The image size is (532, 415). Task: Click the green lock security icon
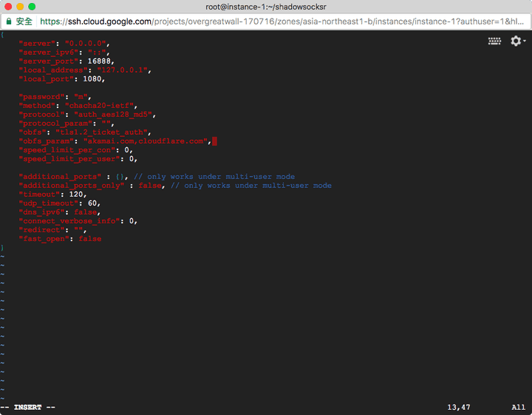8,21
